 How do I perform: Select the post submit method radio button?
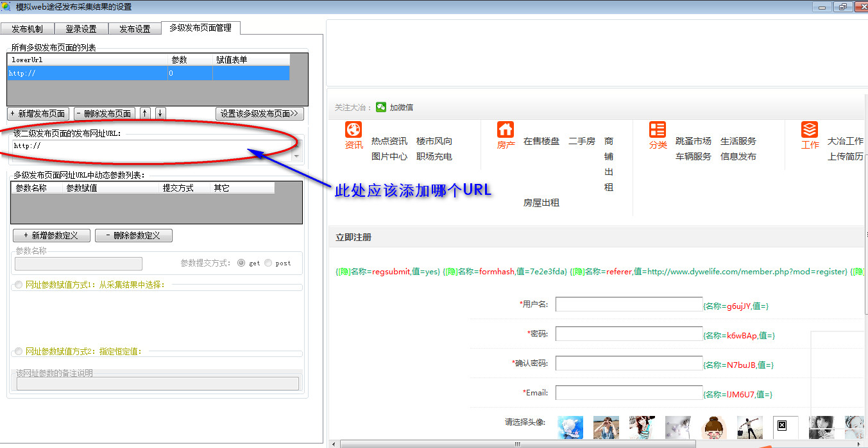click(268, 263)
